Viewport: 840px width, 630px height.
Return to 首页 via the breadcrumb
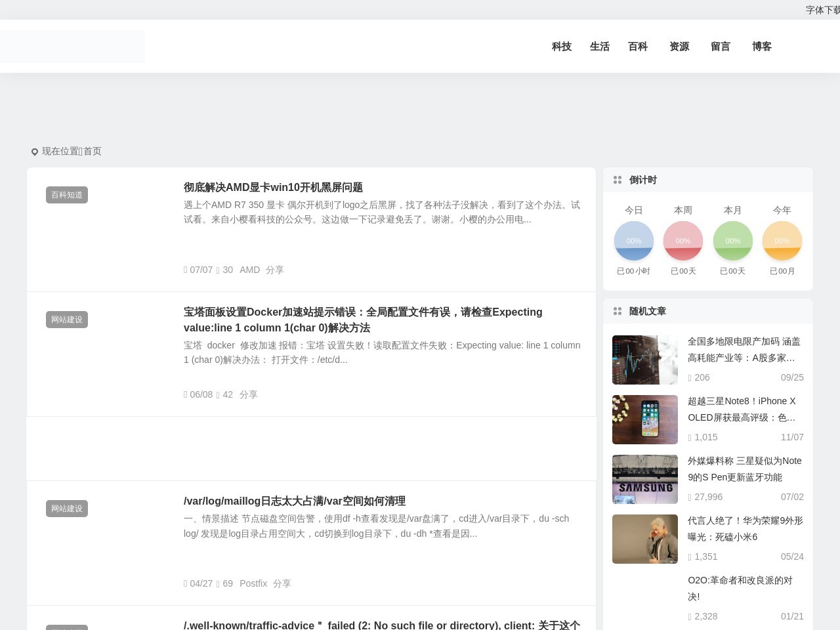click(x=93, y=151)
